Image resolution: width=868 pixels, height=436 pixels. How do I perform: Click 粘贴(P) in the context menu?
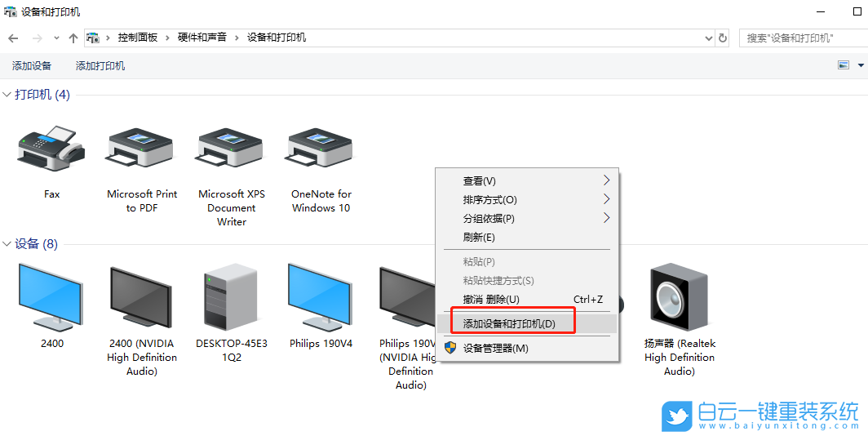point(528,261)
